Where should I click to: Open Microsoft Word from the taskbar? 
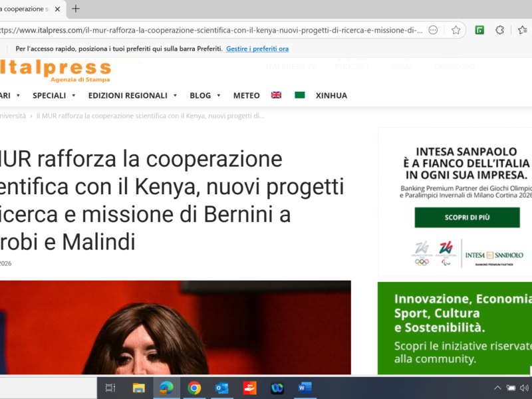coord(305,388)
